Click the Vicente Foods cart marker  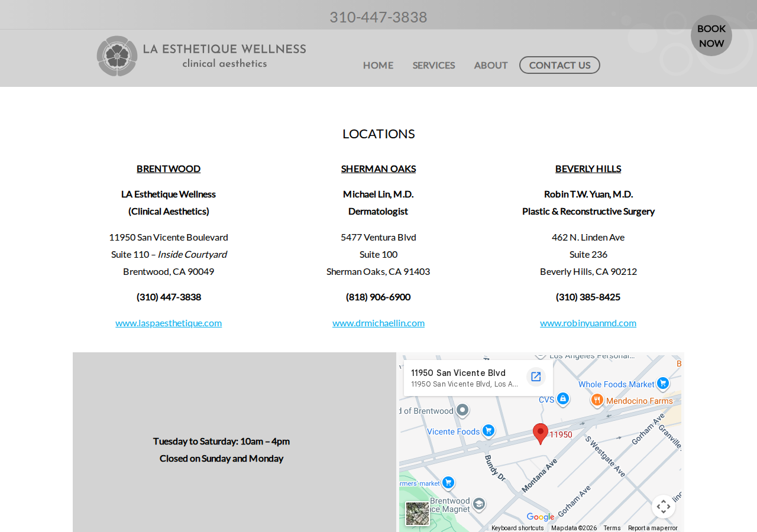point(488,430)
